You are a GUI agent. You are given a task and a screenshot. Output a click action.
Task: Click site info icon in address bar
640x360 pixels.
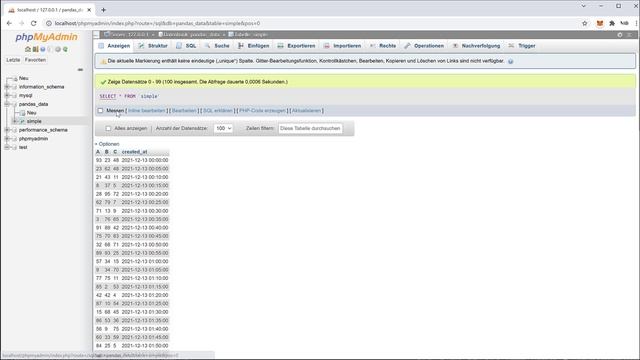(49, 23)
